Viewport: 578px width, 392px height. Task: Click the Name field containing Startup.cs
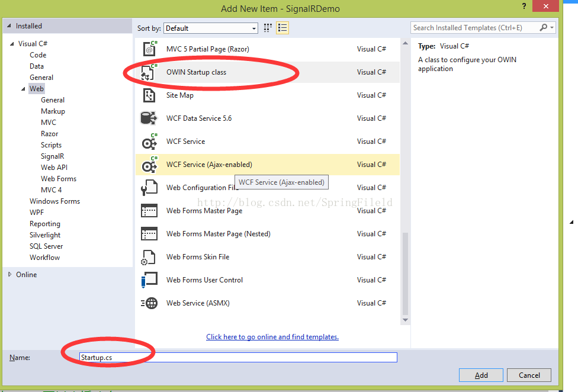[238, 358]
